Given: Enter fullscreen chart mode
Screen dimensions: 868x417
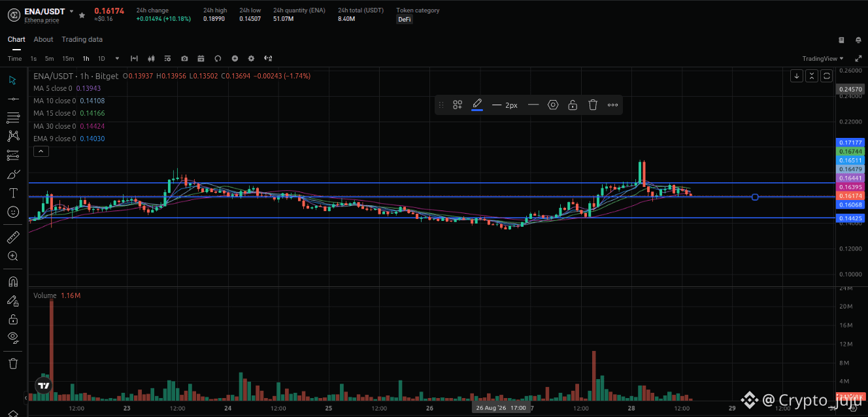Looking at the screenshot, I should (858, 58).
